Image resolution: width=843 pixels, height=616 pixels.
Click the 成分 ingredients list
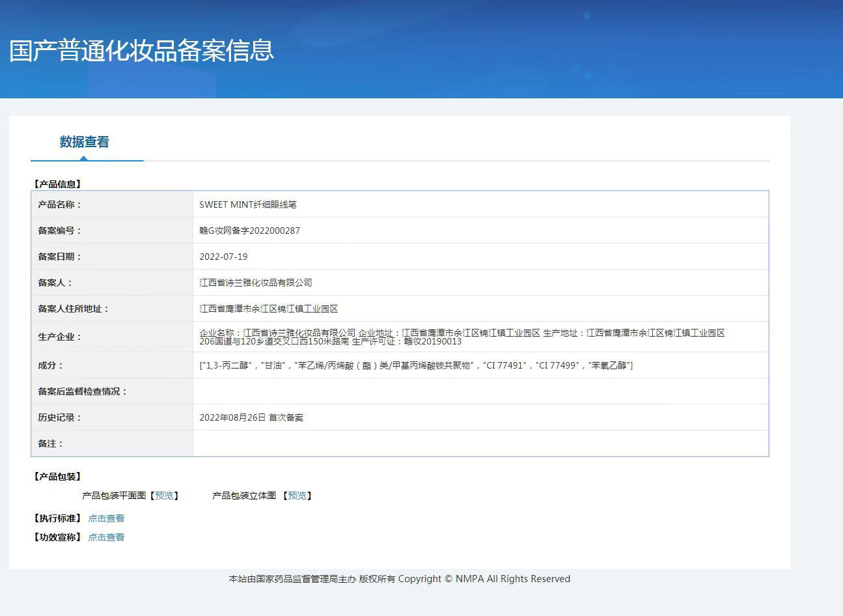[x=416, y=365]
